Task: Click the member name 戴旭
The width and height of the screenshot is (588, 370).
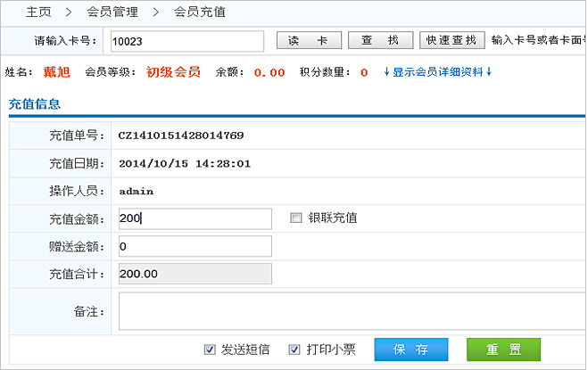Action: point(56,72)
